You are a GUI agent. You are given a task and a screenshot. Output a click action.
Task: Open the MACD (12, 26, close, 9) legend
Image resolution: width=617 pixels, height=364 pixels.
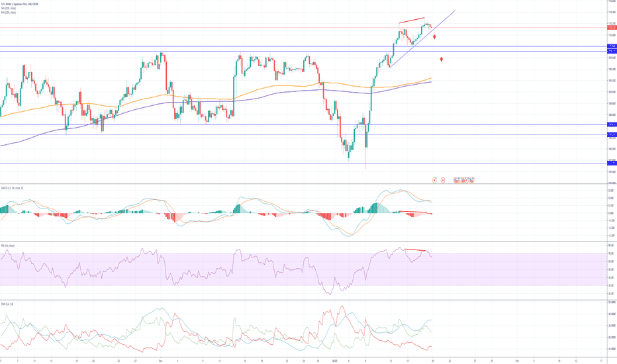coord(12,187)
